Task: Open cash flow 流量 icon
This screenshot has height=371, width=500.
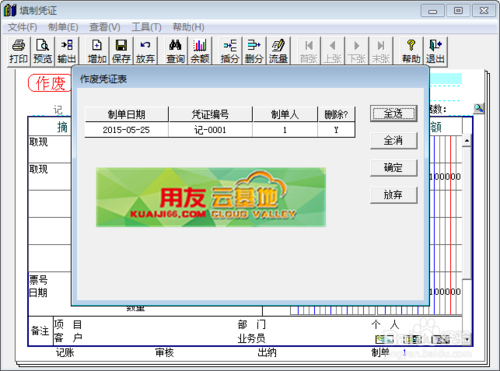Action: click(278, 51)
